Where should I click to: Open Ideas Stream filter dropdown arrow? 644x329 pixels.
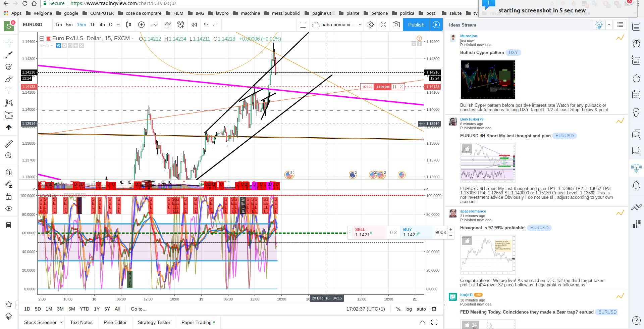tap(609, 25)
